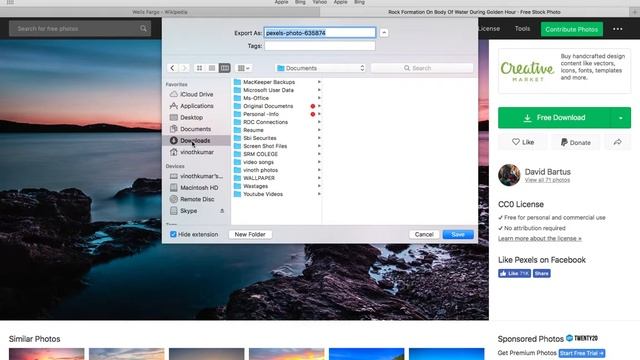Select Skype volume in sidebar
This screenshot has width=640, height=360.
coord(189,211)
